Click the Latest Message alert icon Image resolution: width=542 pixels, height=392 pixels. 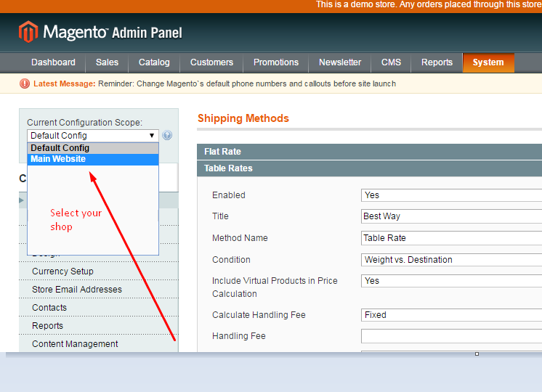coord(25,83)
